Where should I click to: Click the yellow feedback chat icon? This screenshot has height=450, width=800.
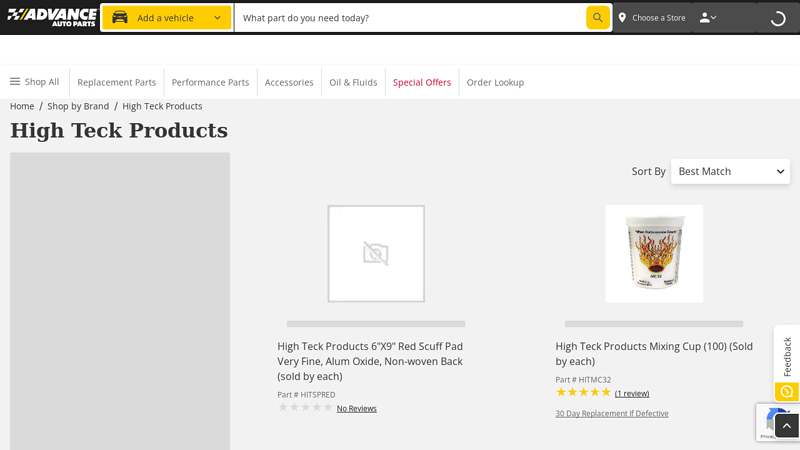pyautogui.click(x=787, y=392)
